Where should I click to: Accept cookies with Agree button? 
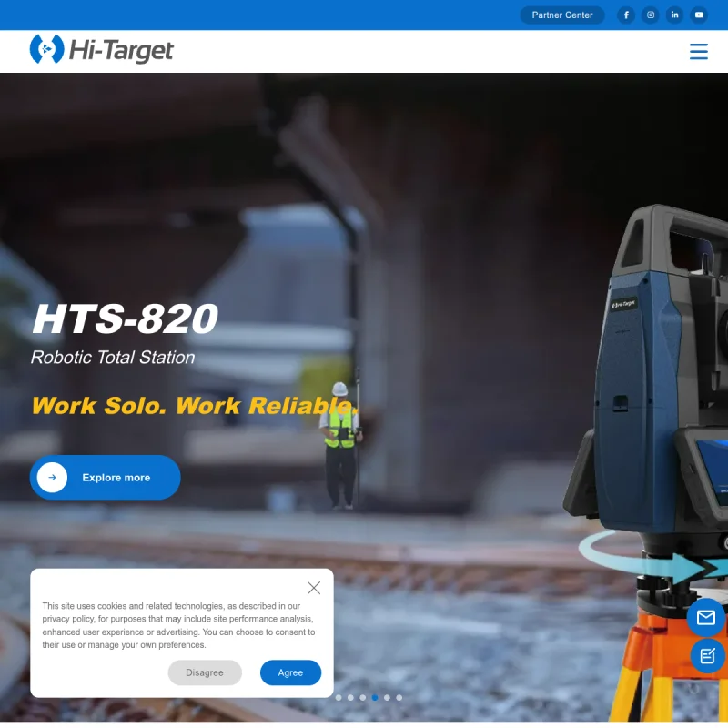290,672
